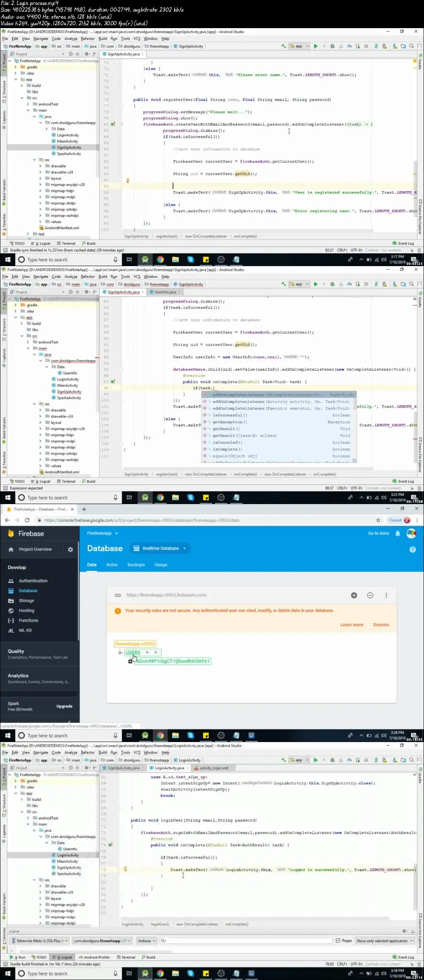Click Run app play icon in LoginActivity window
Screen dimensions: 424x980
(316, 760)
